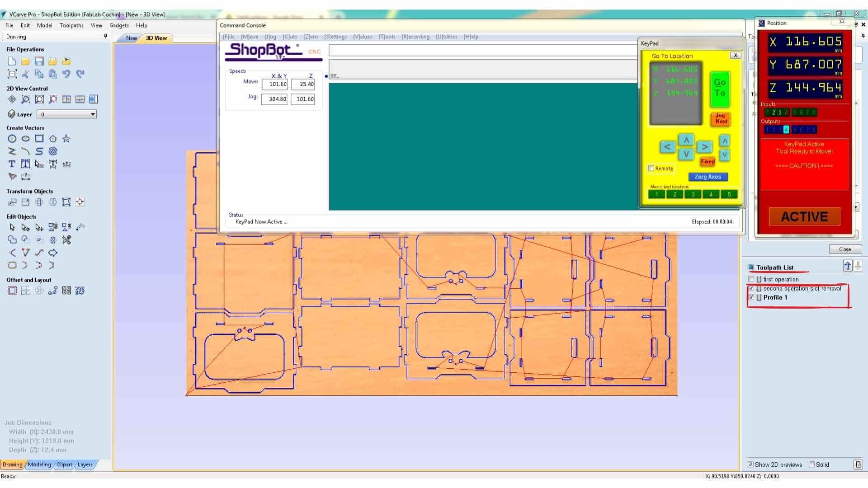This screenshot has width=868, height=488.
Task: Open the Toolpaths menu
Action: coord(71,25)
